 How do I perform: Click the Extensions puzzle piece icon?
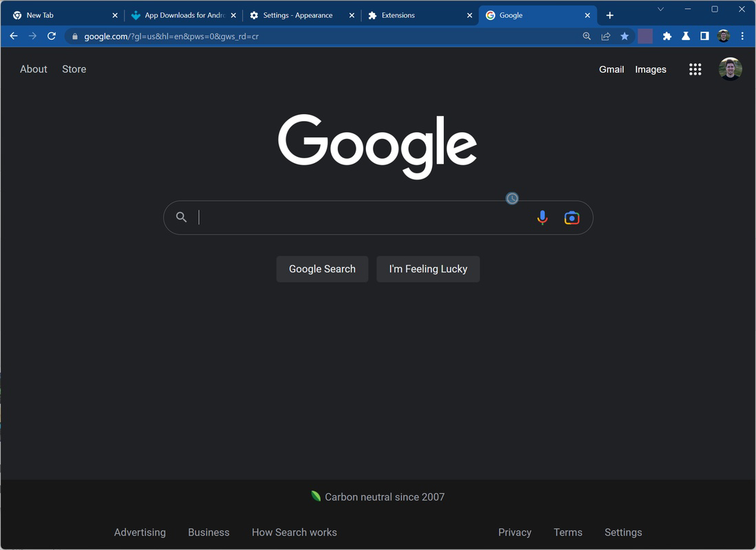pyautogui.click(x=667, y=36)
